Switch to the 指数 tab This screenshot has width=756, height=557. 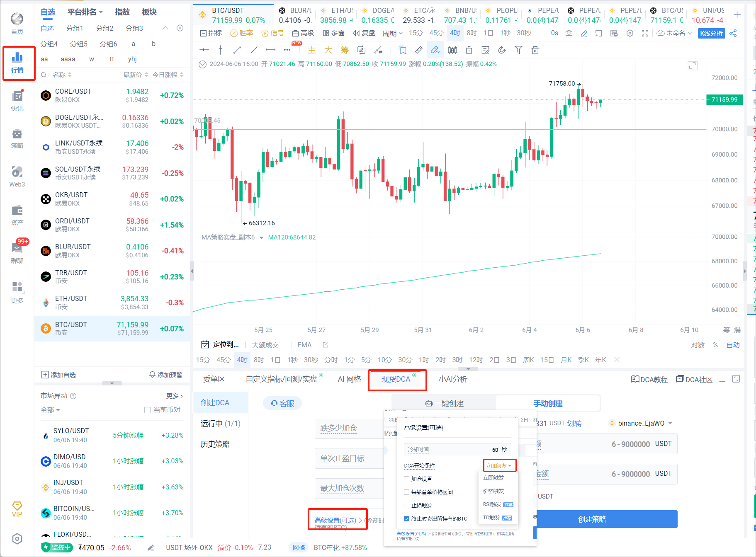(x=122, y=12)
